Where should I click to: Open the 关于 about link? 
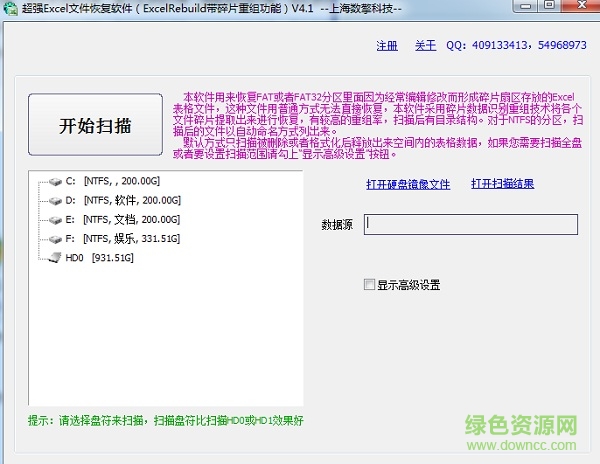pyautogui.click(x=426, y=46)
